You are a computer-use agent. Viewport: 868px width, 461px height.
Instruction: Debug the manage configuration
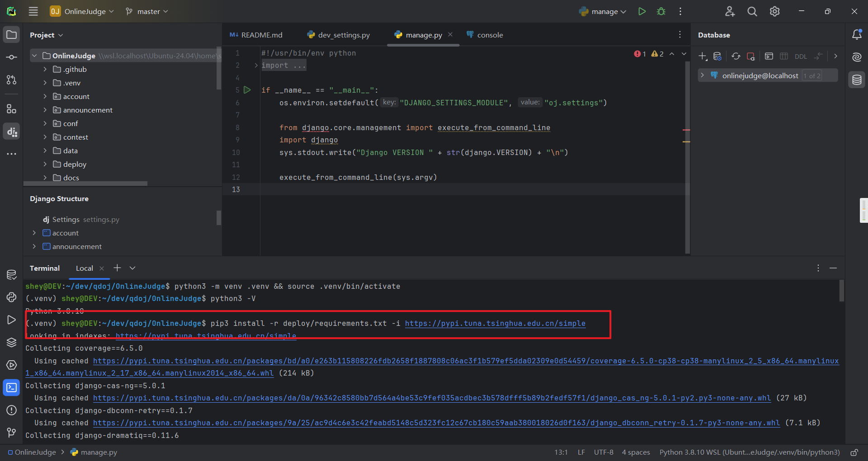(661, 11)
